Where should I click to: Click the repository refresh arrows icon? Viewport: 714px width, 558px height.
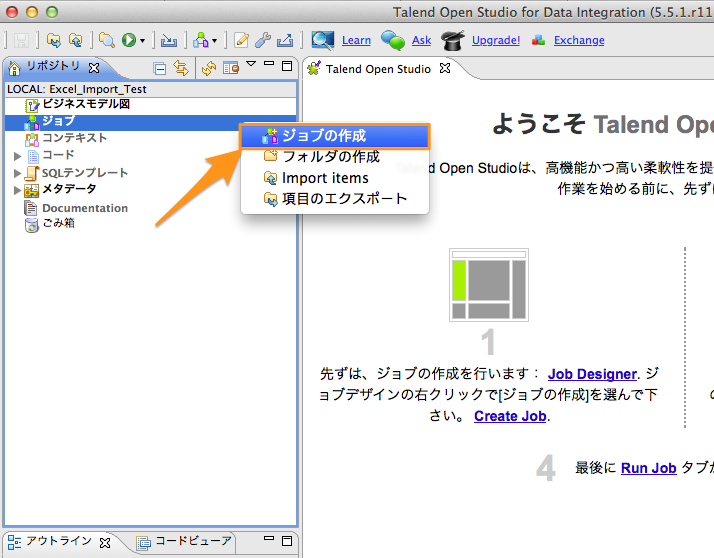pyautogui.click(x=209, y=68)
